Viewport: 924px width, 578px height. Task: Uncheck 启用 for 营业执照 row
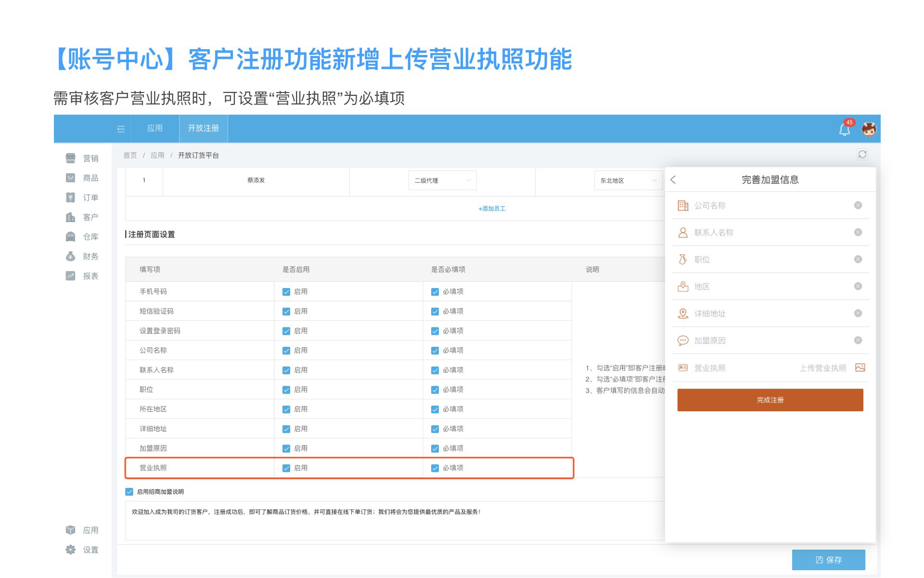click(286, 468)
